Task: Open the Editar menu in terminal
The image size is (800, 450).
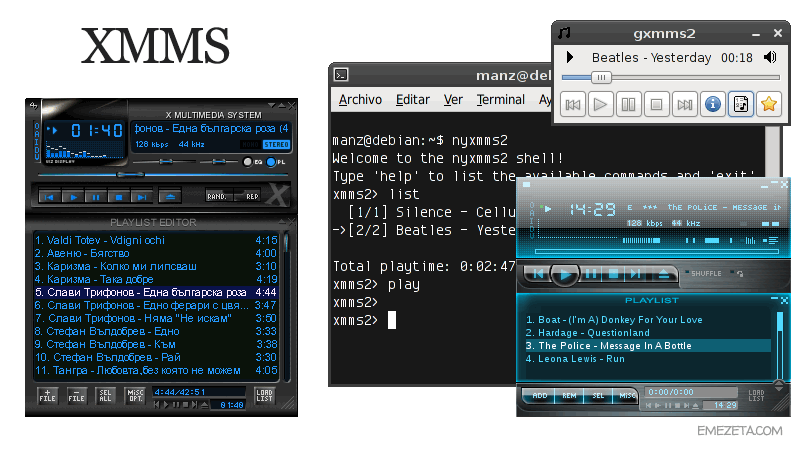Action: click(413, 99)
